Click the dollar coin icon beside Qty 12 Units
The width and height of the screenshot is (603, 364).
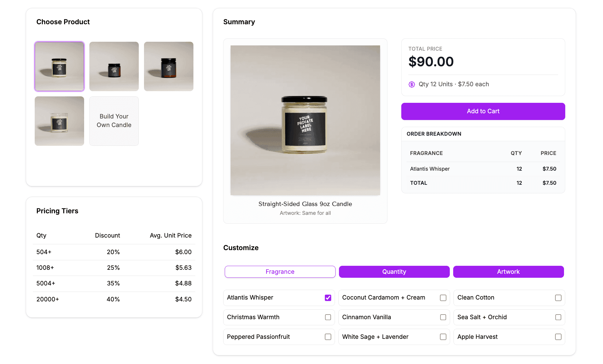point(412,84)
